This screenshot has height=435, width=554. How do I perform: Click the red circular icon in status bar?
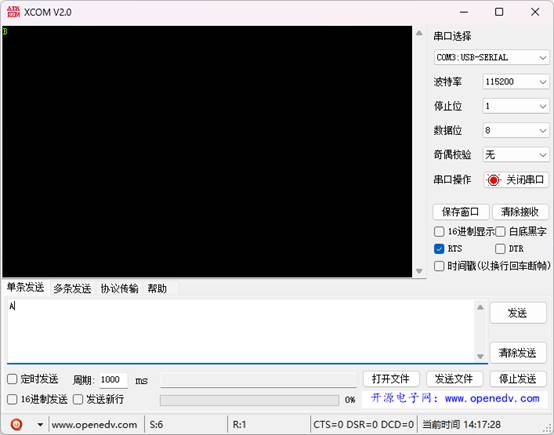point(16,424)
